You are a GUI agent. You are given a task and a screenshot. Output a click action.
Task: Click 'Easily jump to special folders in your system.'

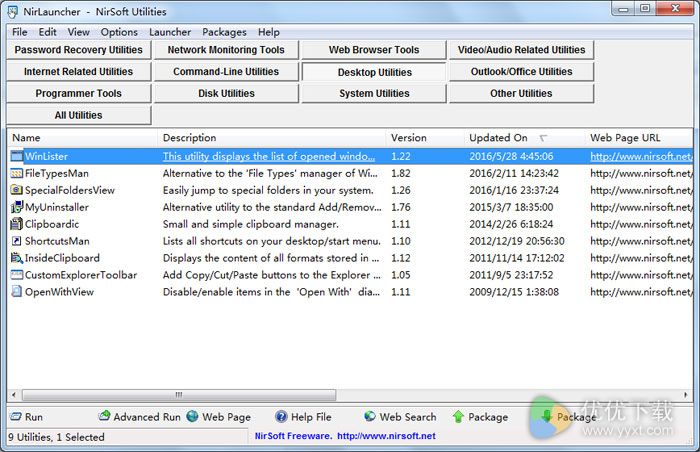click(x=268, y=190)
